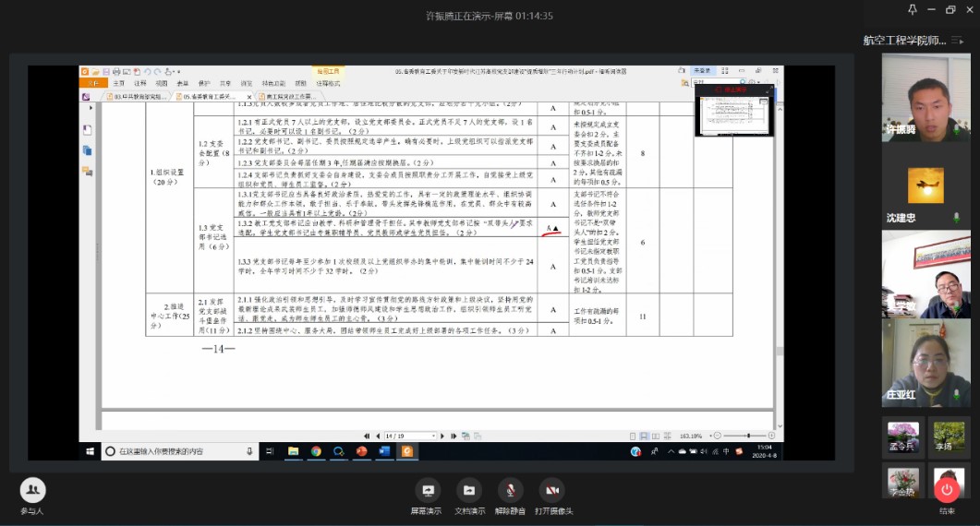
Task: Adjust the PDF zoom slider
Action: [747, 436]
